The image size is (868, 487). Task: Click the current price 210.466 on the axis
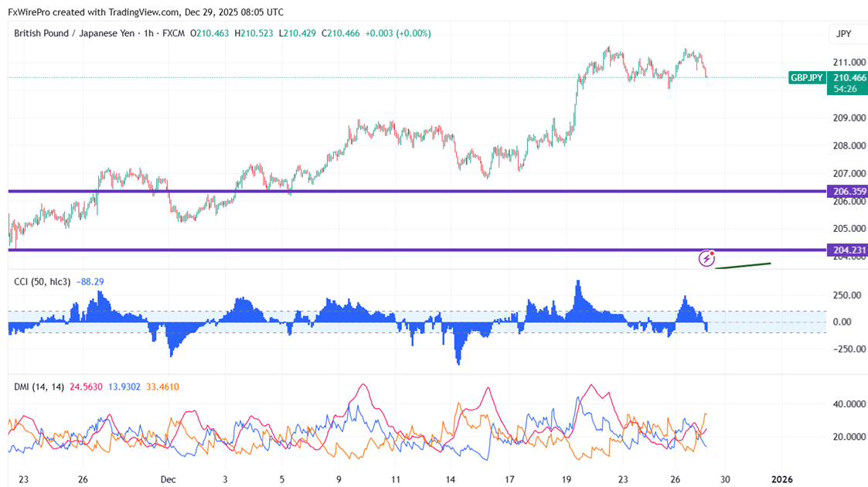point(849,78)
